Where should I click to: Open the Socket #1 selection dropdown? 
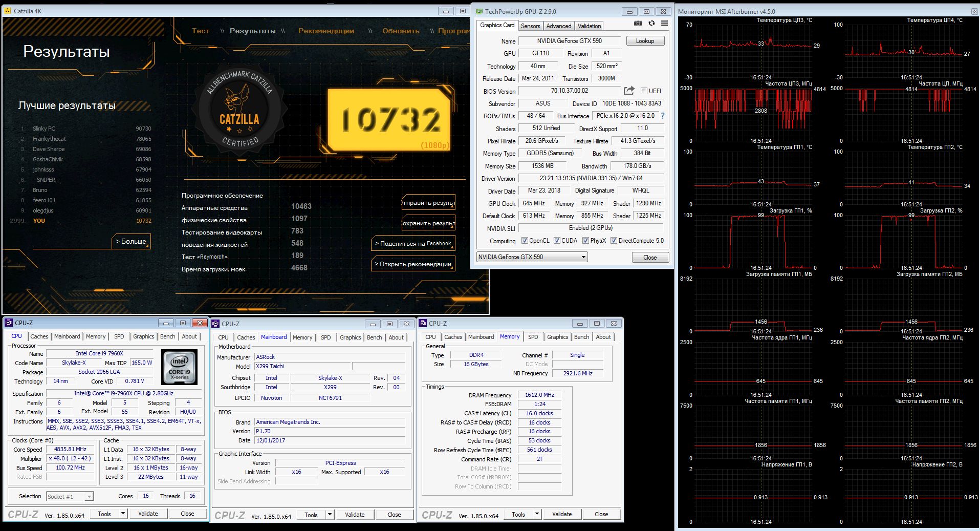click(70, 496)
